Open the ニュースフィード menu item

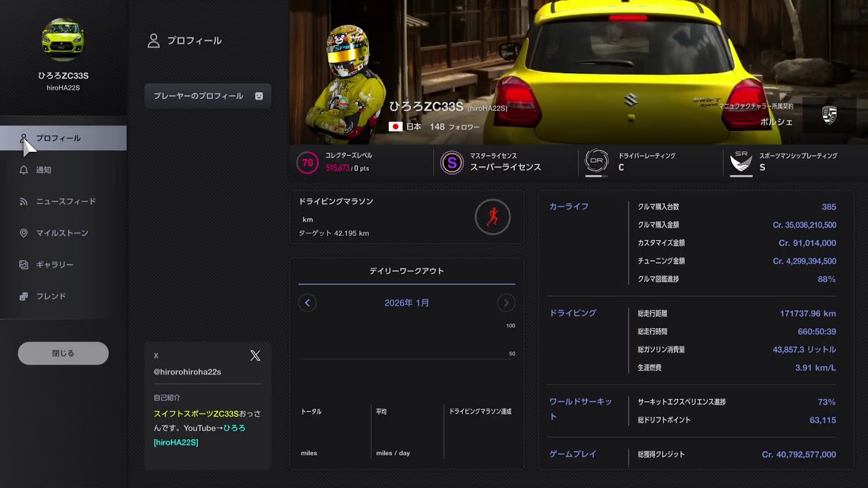(63, 201)
